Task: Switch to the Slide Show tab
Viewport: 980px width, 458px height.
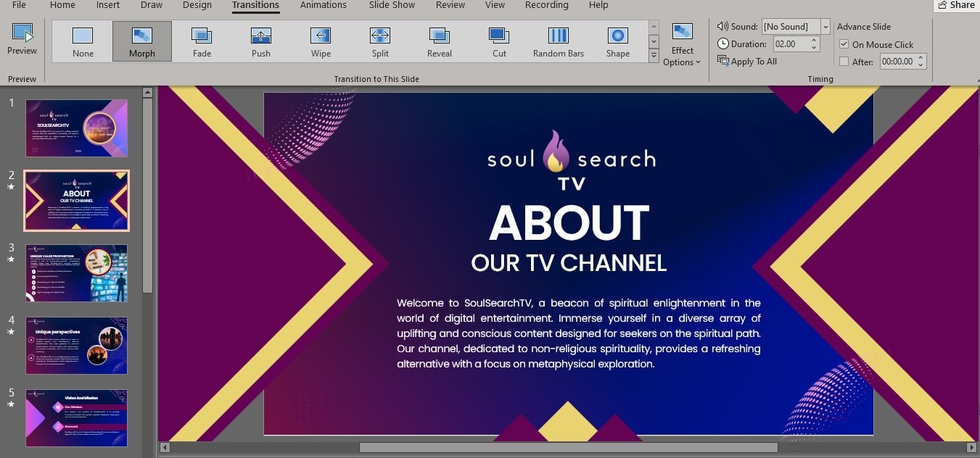Action: tap(392, 5)
